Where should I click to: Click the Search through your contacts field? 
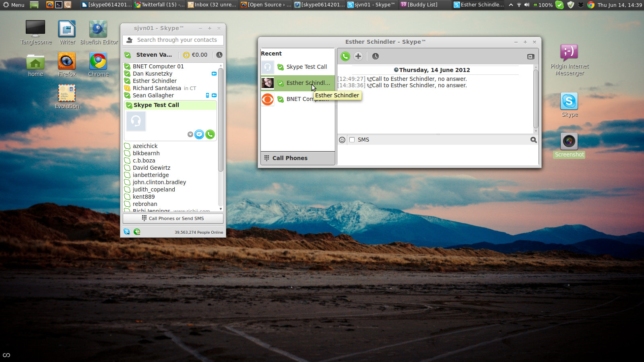[173, 40]
